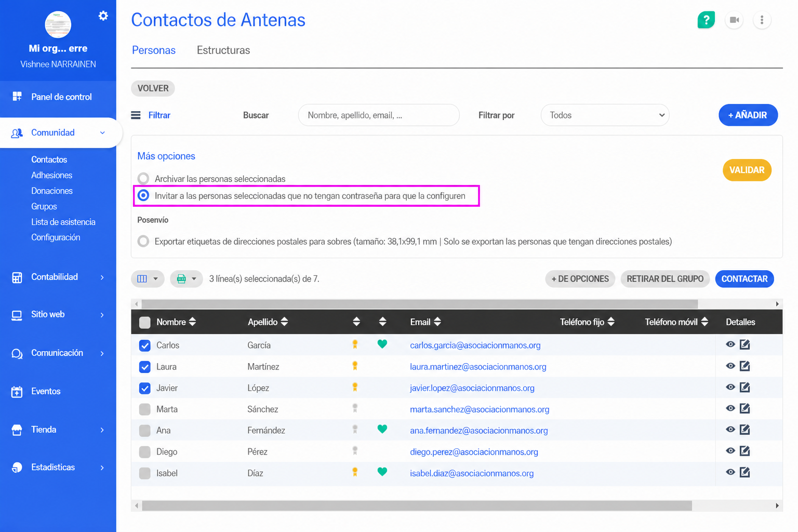Edit Laura Martínez's record
Screen dimensions: 798x532
(x=745, y=366)
